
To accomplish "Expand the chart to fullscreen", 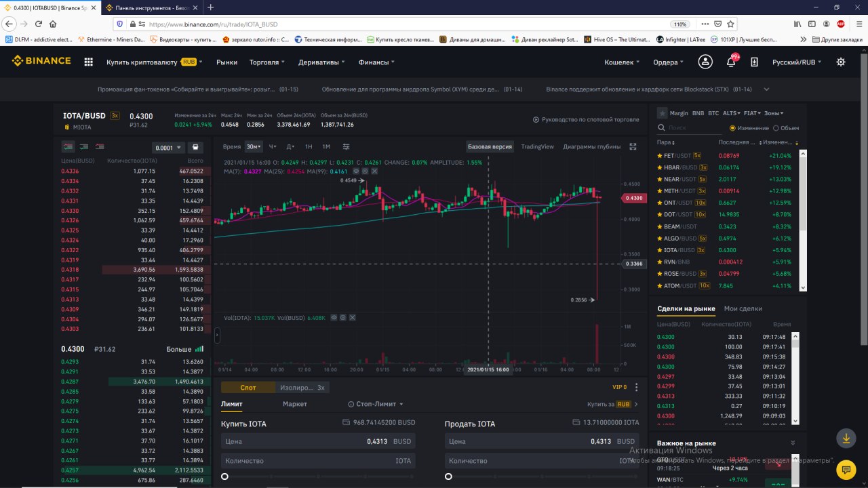I will [633, 146].
